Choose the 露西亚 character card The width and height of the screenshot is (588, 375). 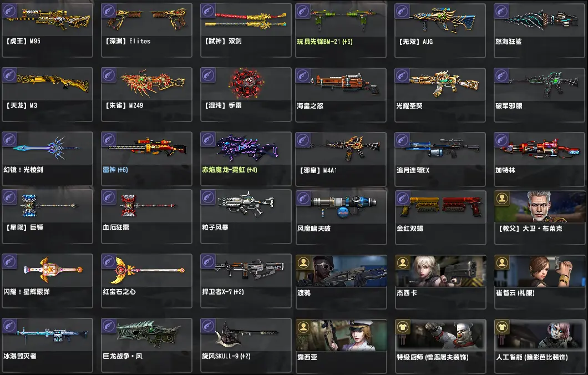point(341,346)
